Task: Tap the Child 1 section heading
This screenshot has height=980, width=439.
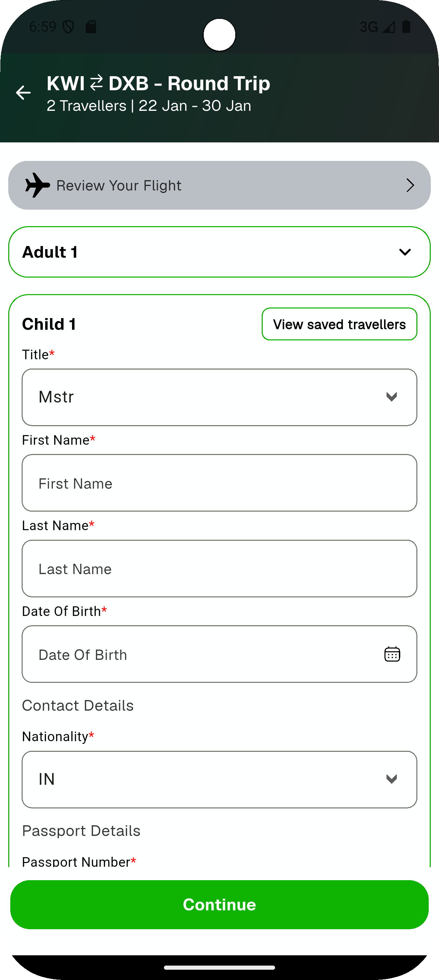Action: [49, 324]
